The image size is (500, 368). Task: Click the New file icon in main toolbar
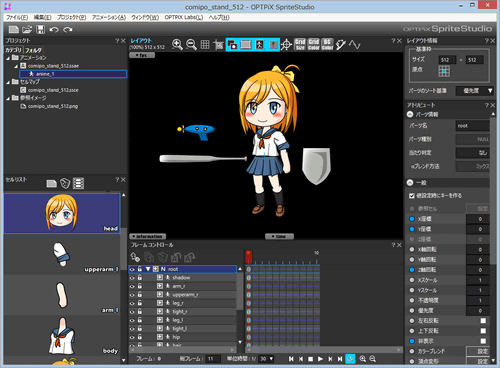[x=13, y=29]
